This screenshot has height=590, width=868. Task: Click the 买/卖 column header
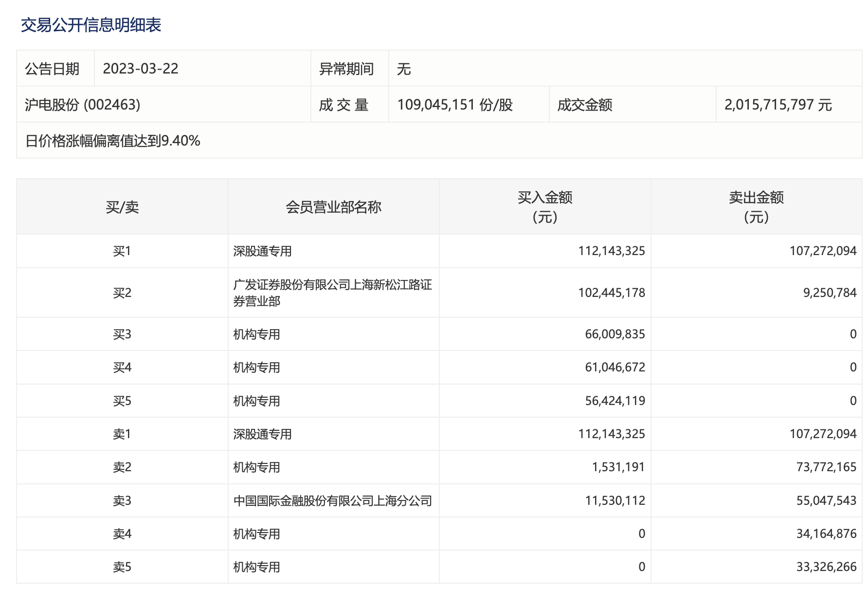point(122,207)
